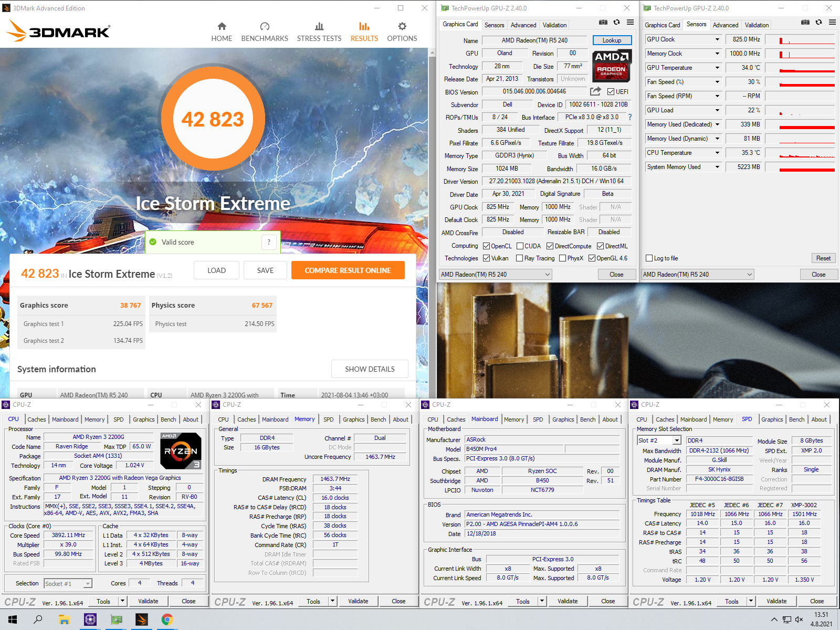
Task: Click the LOAD result button
Action: pyautogui.click(x=216, y=270)
